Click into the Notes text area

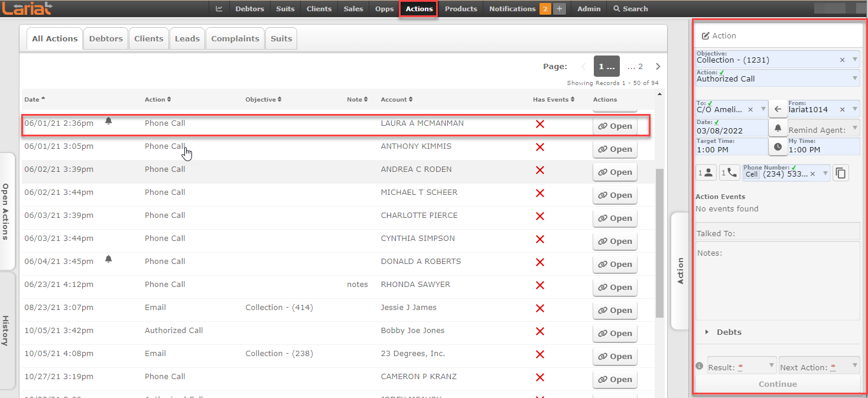777,280
